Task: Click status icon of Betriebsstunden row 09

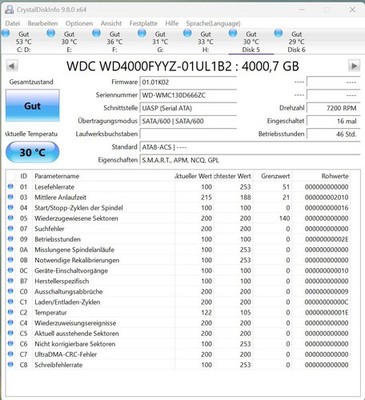Action: tap(11, 239)
